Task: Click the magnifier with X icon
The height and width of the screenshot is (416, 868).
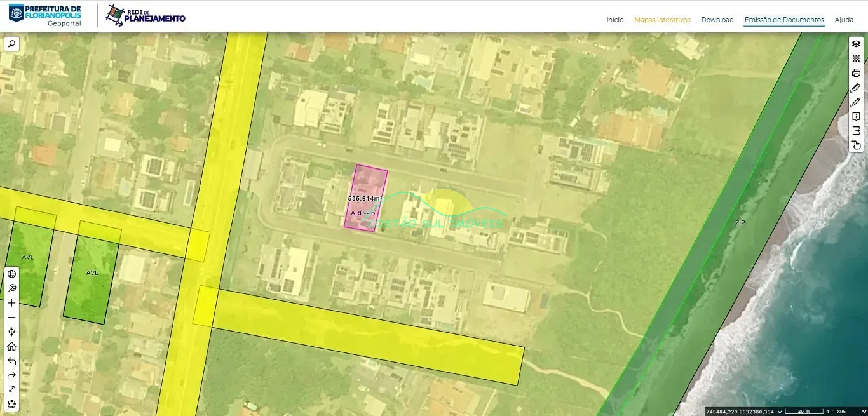Action: click(x=11, y=288)
